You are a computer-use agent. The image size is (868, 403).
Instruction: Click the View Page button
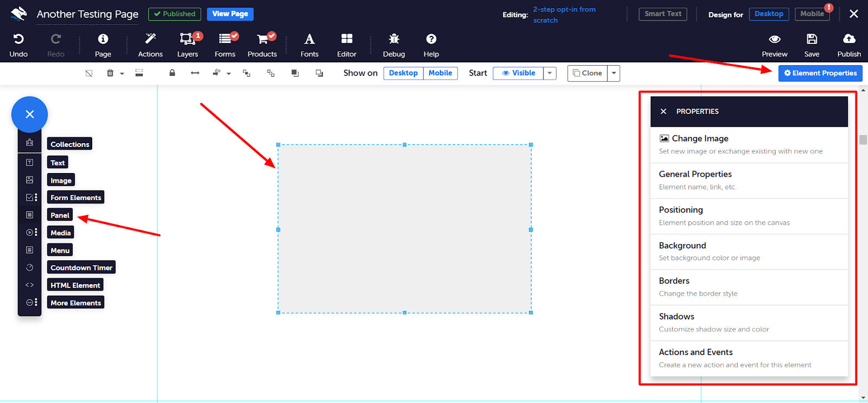(x=230, y=14)
